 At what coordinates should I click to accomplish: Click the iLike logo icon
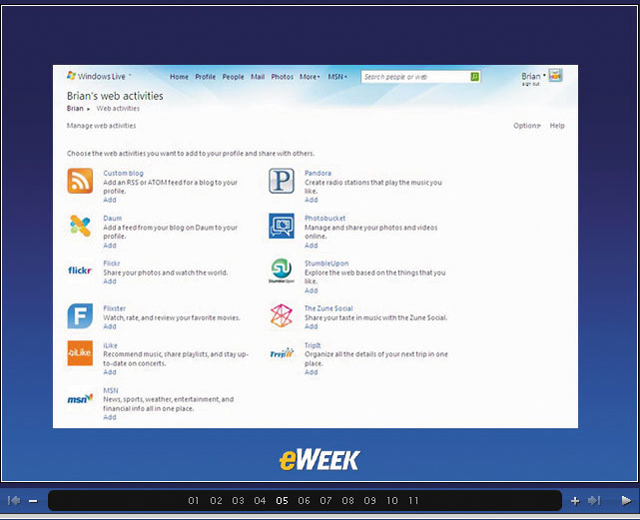point(81,353)
